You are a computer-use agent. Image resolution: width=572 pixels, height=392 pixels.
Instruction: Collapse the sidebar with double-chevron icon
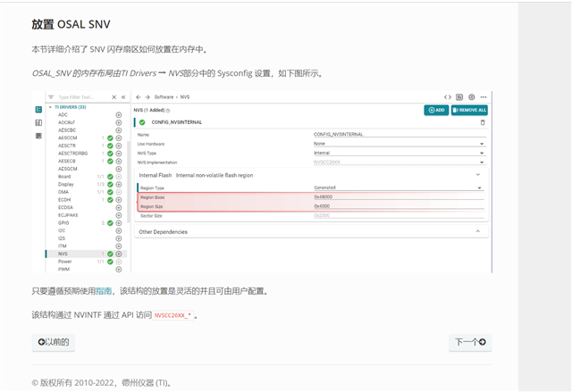[123, 97]
